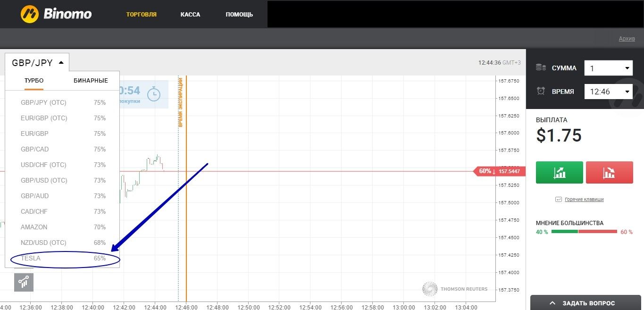Screen dimensions: 644x310
Task: Open the ПОМОЩЬ menu
Action: tap(239, 15)
